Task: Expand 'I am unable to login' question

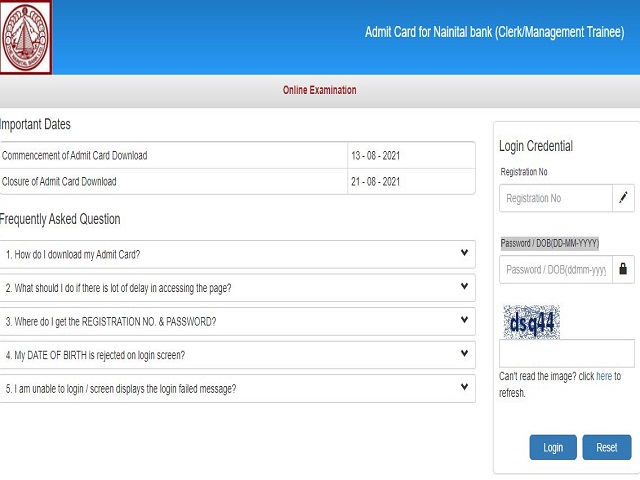Action: click(x=238, y=389)
